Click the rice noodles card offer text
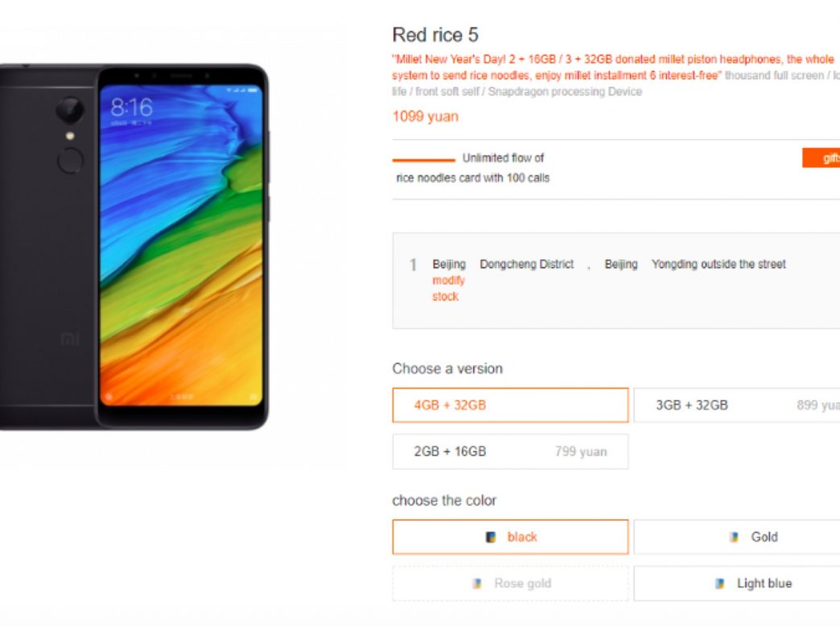Screen dimensions: 840x630 (472, 178)
